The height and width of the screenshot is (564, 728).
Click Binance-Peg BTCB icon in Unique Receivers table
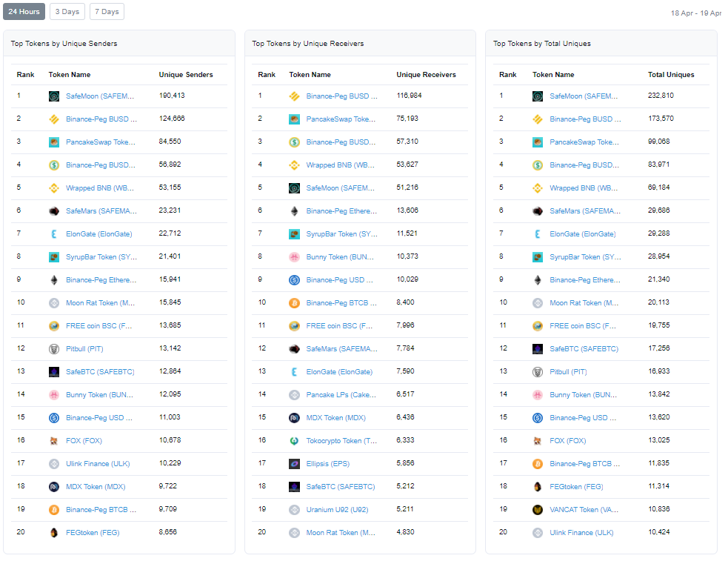coord(294,303)
